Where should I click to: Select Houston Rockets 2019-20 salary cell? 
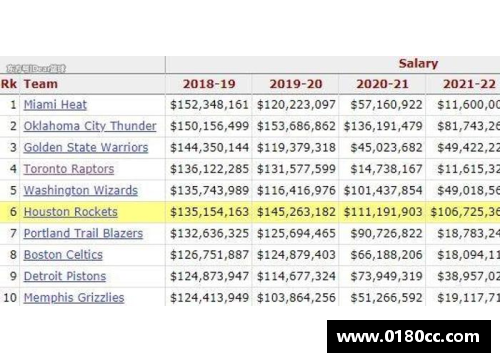click(x=296, y=212)
